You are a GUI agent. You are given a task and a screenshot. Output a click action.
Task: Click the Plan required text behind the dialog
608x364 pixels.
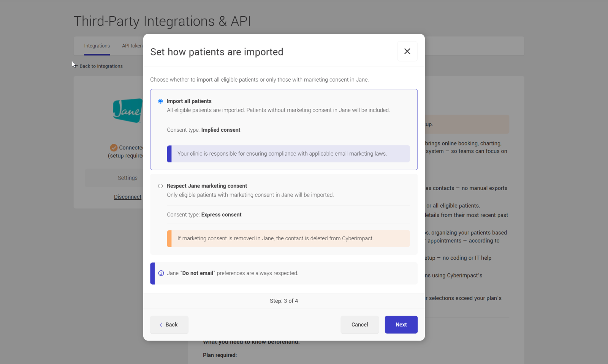tap(220, 355)
